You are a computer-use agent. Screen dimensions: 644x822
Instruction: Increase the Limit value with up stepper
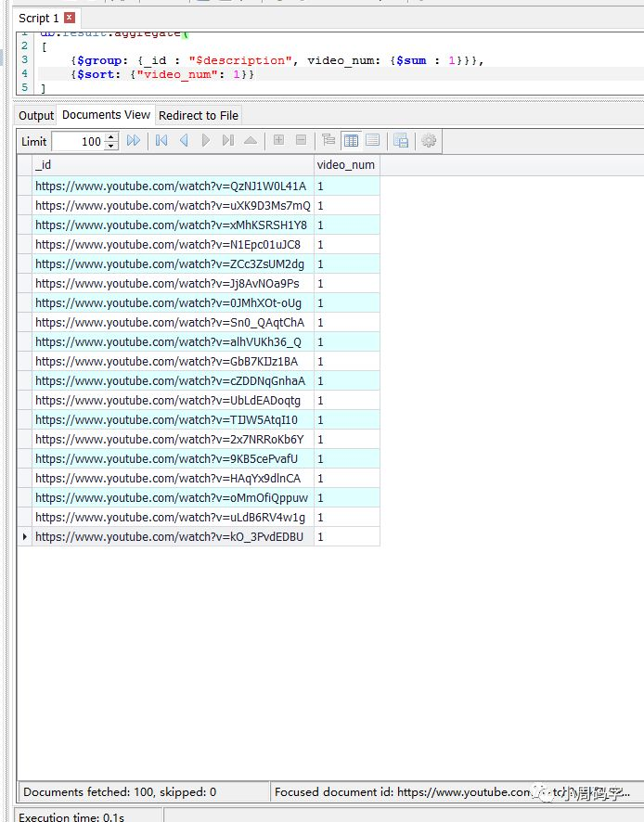click(111, 137)
